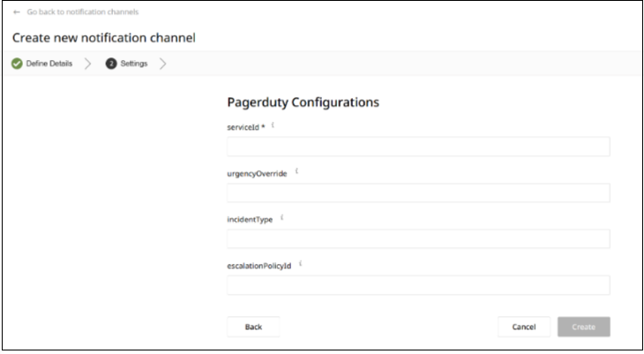Click the green checkmark on Define Details
The width and height of the screenshot is (644, 354).
point(18,64)
